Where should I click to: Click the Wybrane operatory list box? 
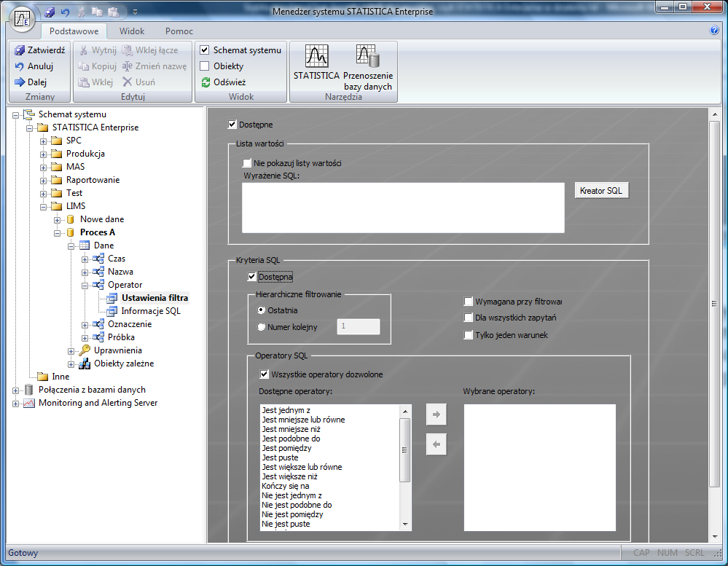point(539,467)
